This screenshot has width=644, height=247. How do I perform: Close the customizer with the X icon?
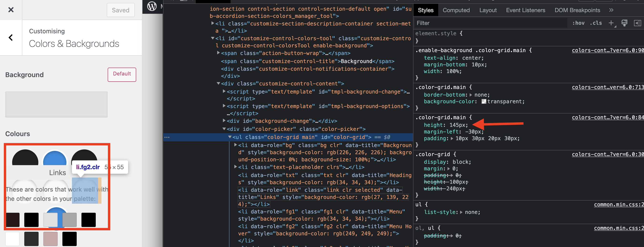pyautogui.click(x=11, y=10)
